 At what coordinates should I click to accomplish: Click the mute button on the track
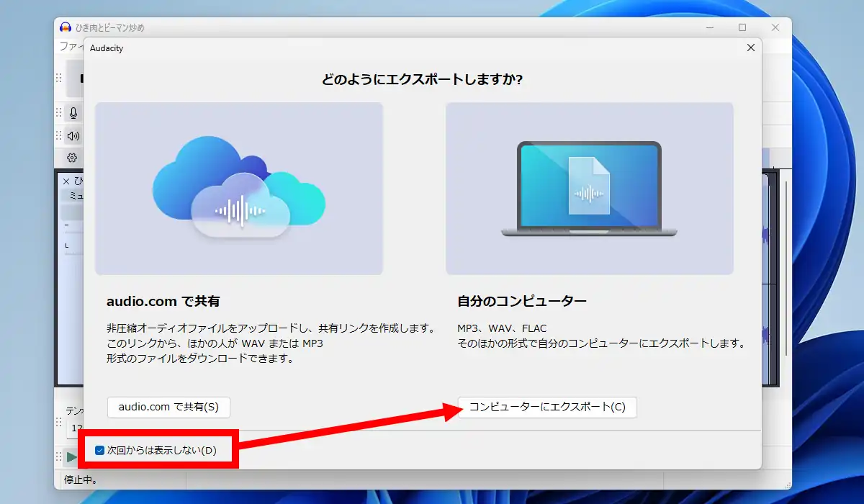pos(74,196)
